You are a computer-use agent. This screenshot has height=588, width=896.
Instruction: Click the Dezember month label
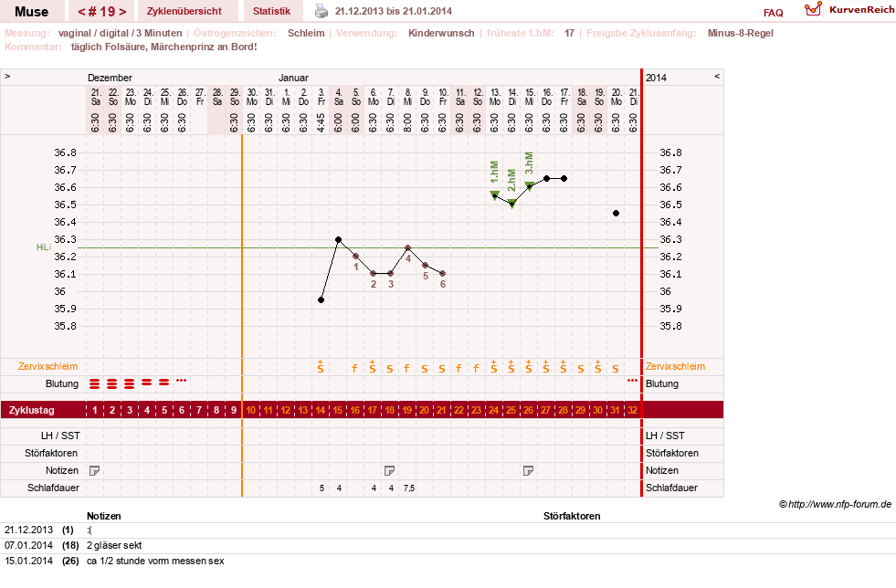pos(110,78)
